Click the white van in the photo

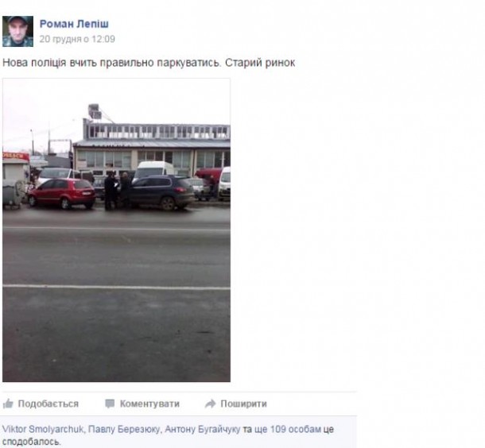click(x=154, y=170)
